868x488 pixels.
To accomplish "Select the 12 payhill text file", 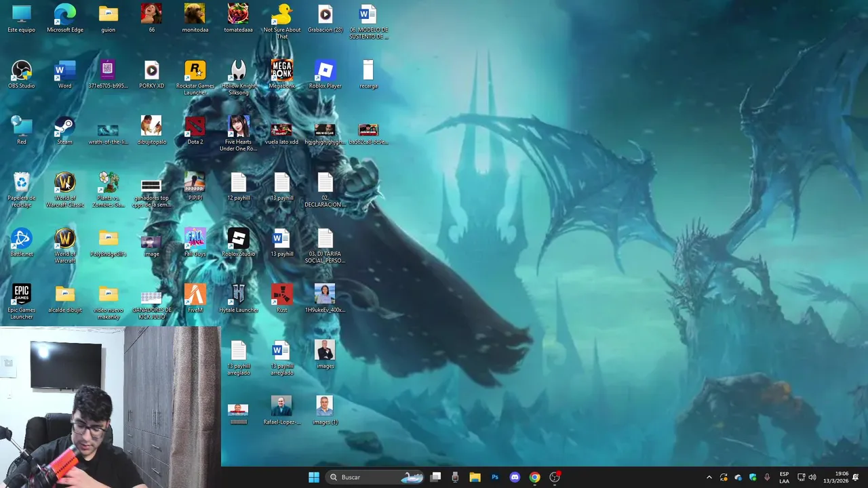I will click(238, 187).
